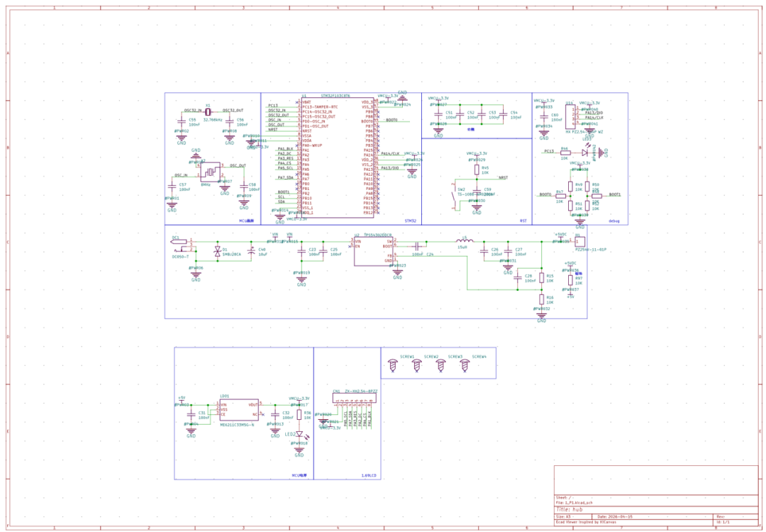Viewport: 766px width, 532px height.
Task: Select capacitor C31 at LDO input
Action: tap(191, 415)
